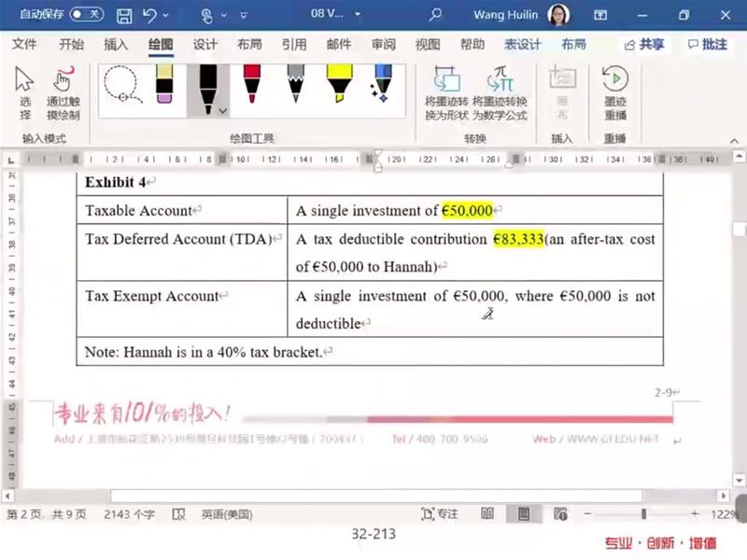
Task: Select the blue Action Pen with sparkles
Action: coord(382,85)
